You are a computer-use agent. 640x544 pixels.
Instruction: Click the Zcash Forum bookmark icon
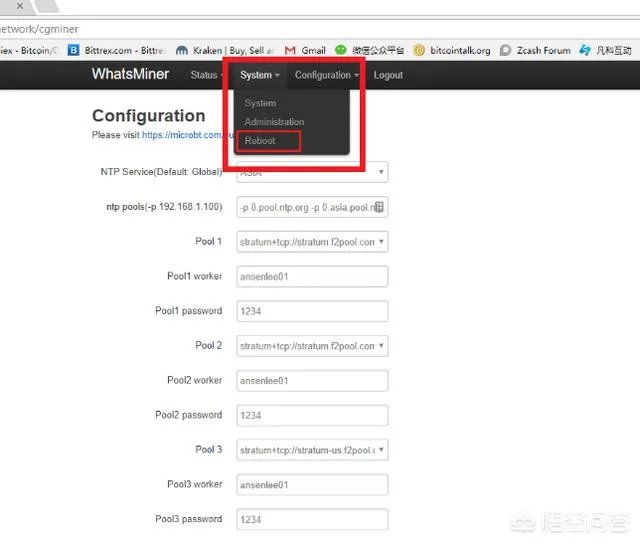coord(507,50)
